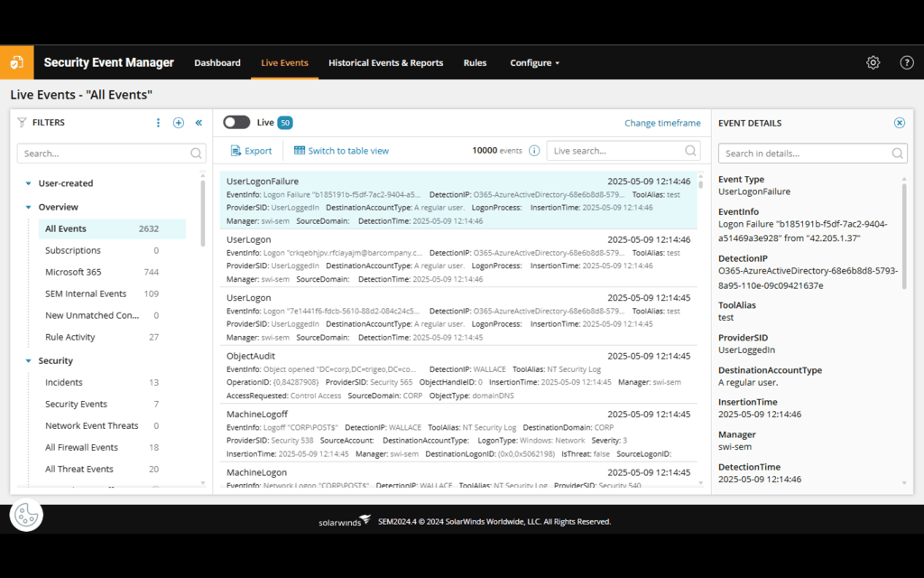Open help via the question mark icon
Image resolution: width=924 pixels, height=578 pixels.
point(907,62)
